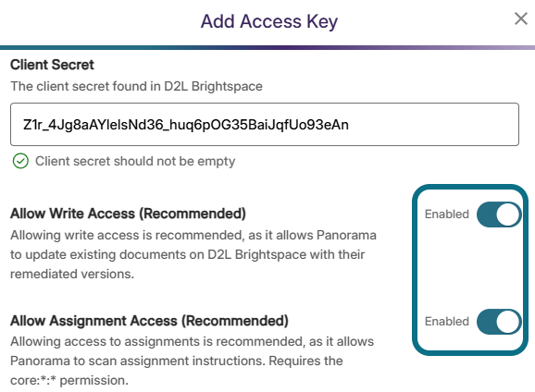Click the green validation checkmark icon

[20, 161]
